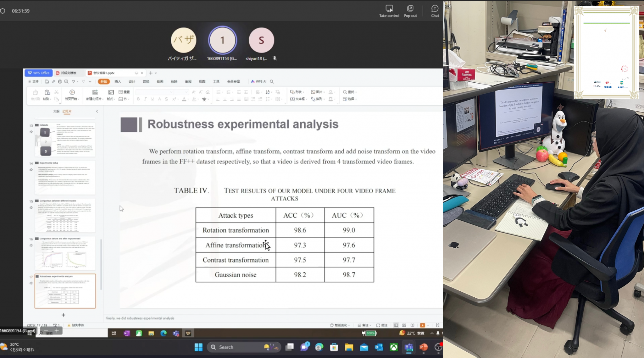
Task: Toggle italic formatting in ribbon
Action: (145, 99)
